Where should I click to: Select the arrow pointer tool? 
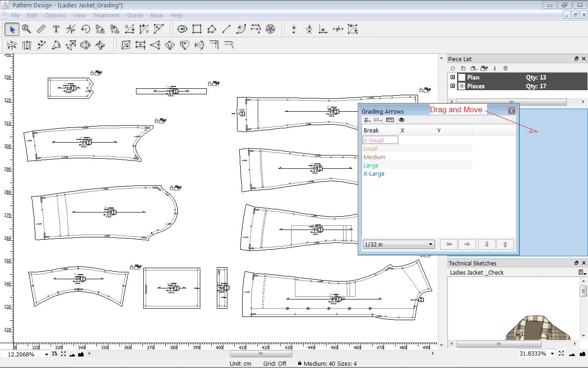[x=12, y=29]
